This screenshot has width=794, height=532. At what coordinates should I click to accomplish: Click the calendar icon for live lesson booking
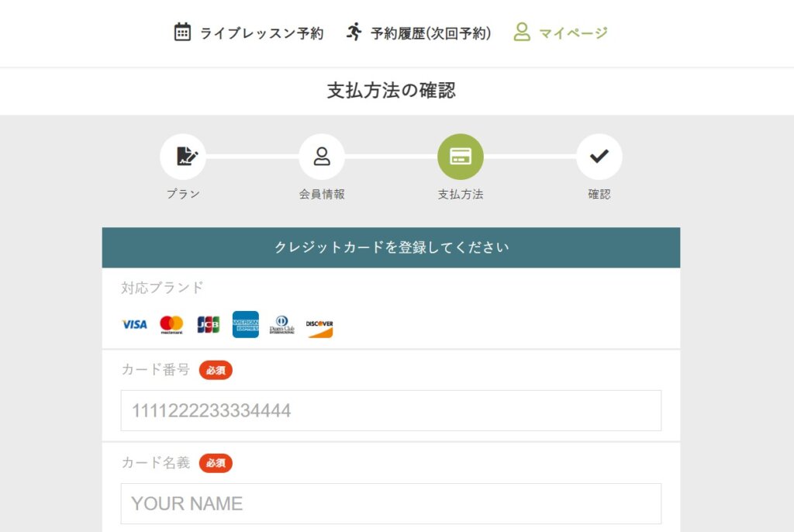(x=182, y=33)
